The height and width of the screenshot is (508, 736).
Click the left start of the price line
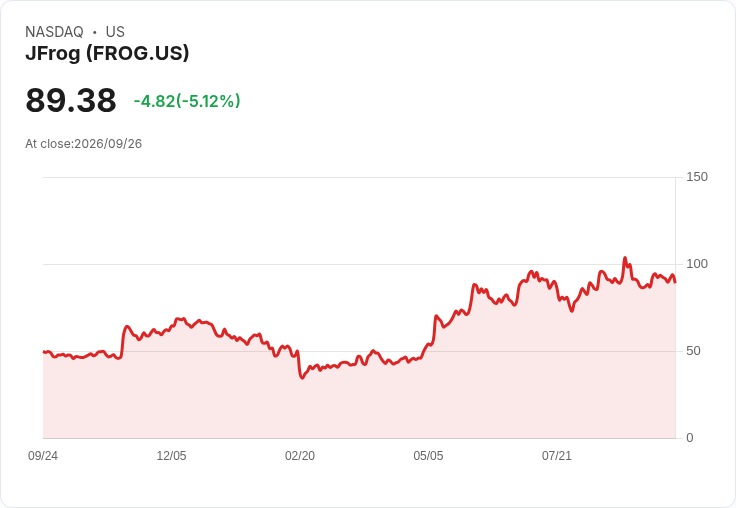tap(44, 352)
